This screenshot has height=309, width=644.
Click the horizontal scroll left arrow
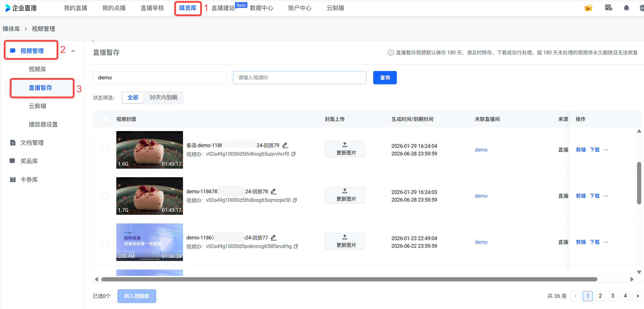coord(97,279)
